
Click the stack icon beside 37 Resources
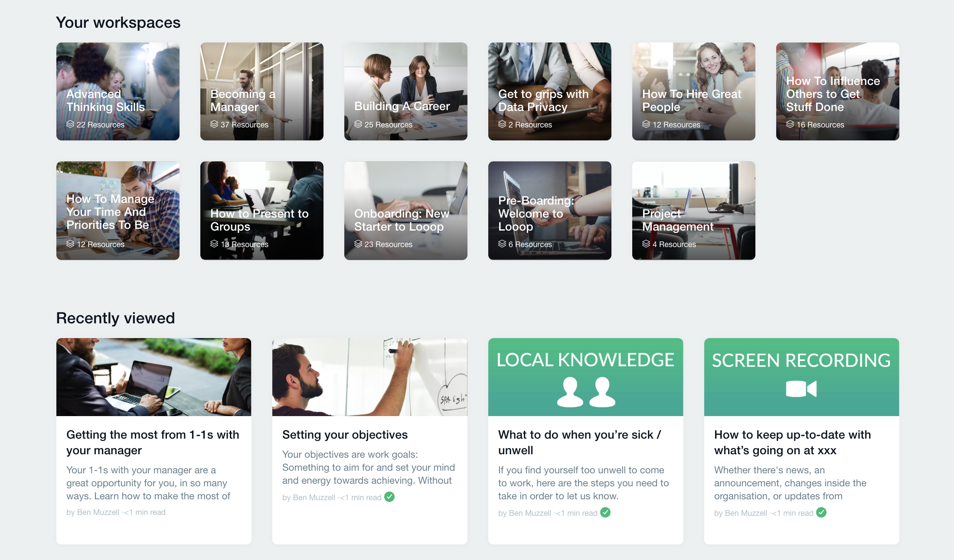[x=214, y=124]
